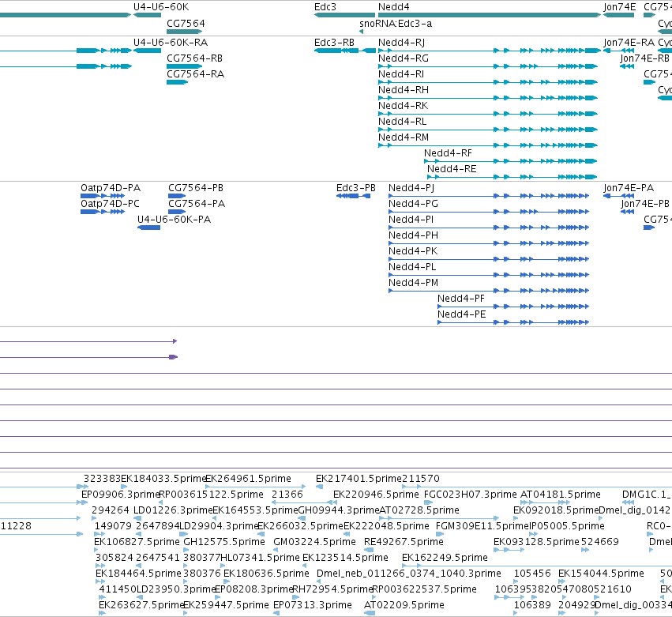The width and height of the screenshot is (672, 617).
Task: Click EST EK184033.5prime
Action: 124,487
